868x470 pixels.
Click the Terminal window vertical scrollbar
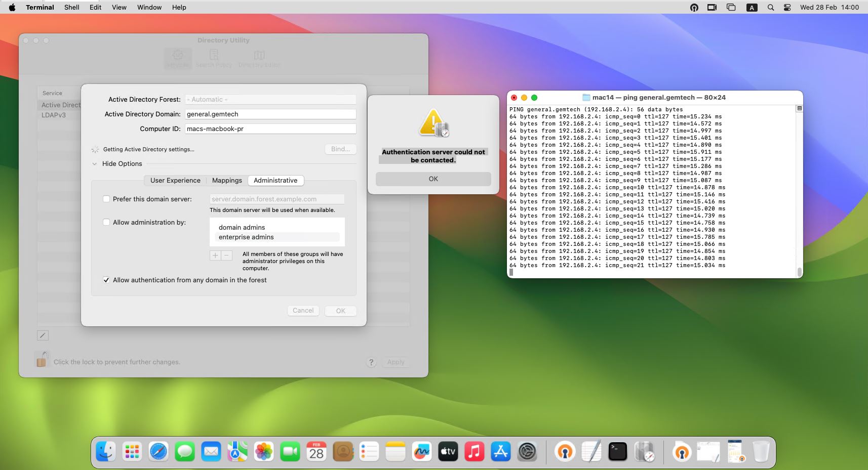click(800, 272)
